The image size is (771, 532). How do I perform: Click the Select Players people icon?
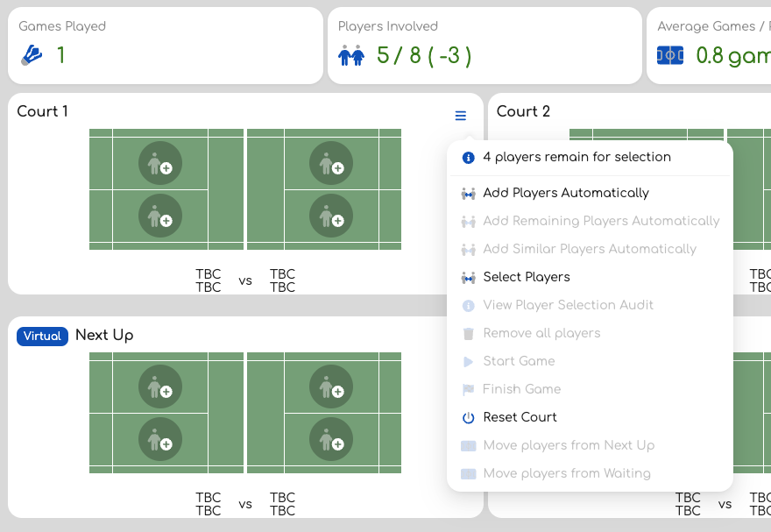click(x=468, y=278)
